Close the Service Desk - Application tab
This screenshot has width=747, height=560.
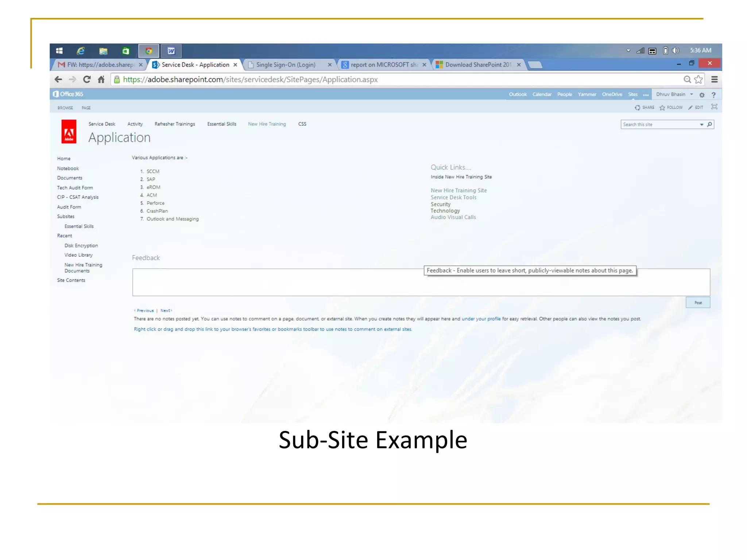click(x=235, y=65)
